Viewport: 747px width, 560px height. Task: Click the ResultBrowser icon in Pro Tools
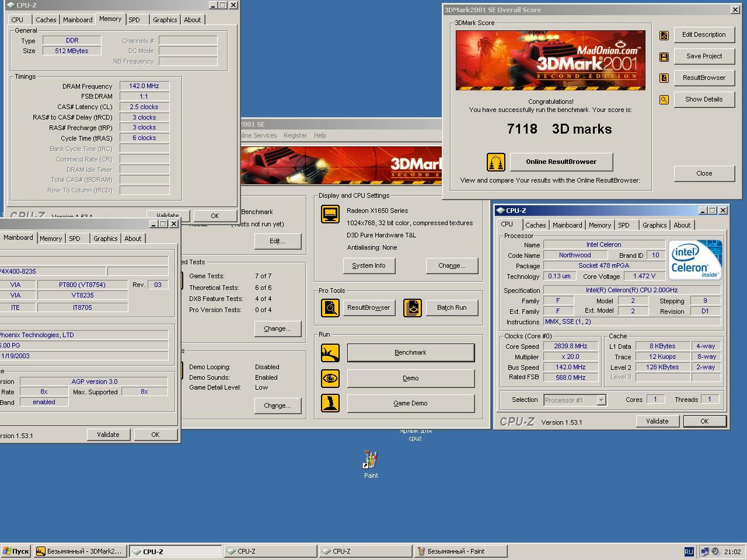[x=330, y=307]
